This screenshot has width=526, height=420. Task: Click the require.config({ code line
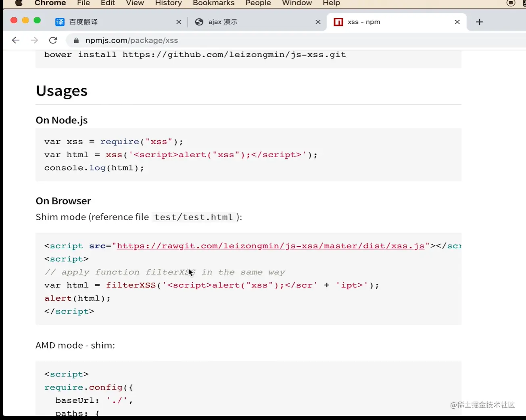(89, 387)
